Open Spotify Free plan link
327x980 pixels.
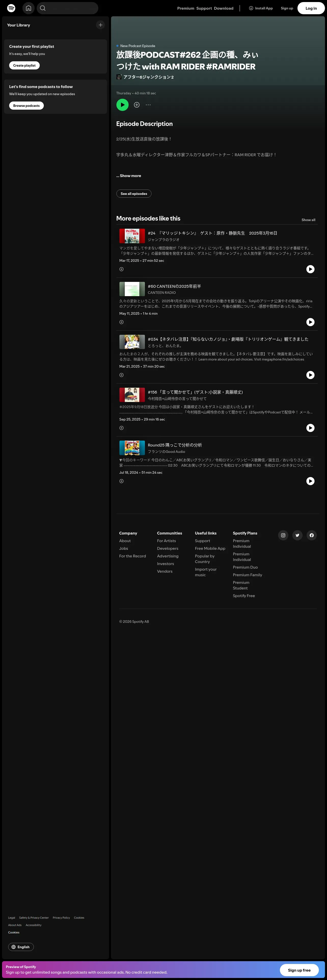click(x=244, y=596)
